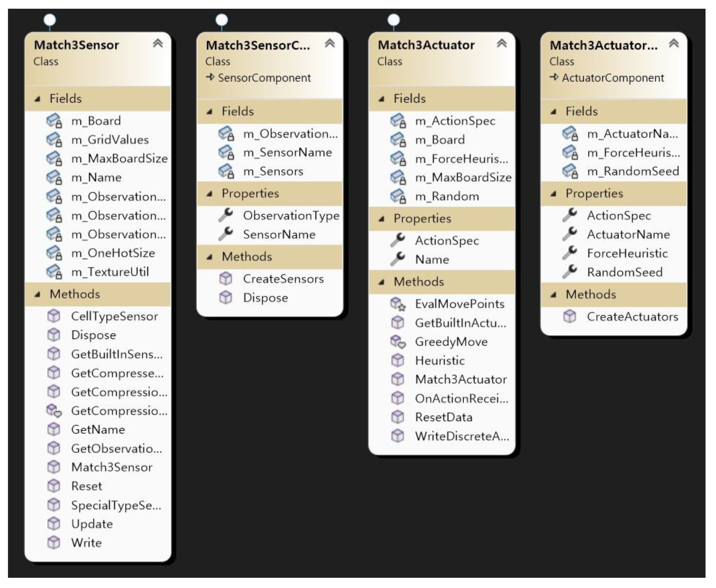This screenshot has width=716, height=588.
Task: Click the GreedyMove method icon
Action: click(x=398, y=342)
